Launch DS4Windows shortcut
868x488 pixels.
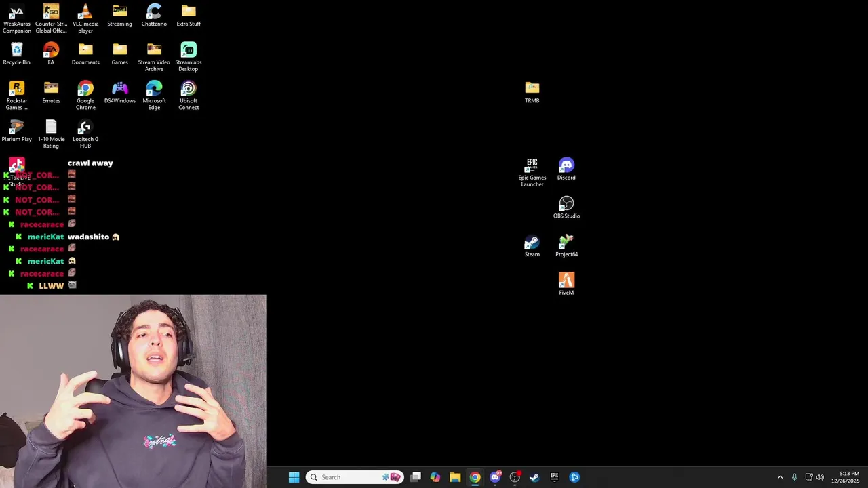119,93
